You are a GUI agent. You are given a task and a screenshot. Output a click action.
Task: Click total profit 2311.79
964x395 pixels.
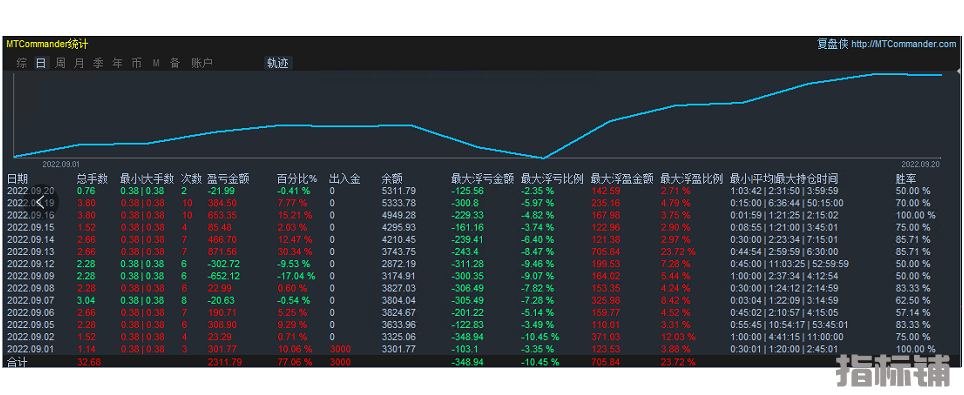pyautogui.click(x=225, y=362)
